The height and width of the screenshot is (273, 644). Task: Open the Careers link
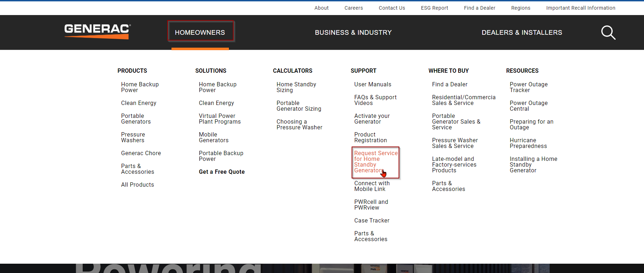pyautogui.click(x=354, y=8)
